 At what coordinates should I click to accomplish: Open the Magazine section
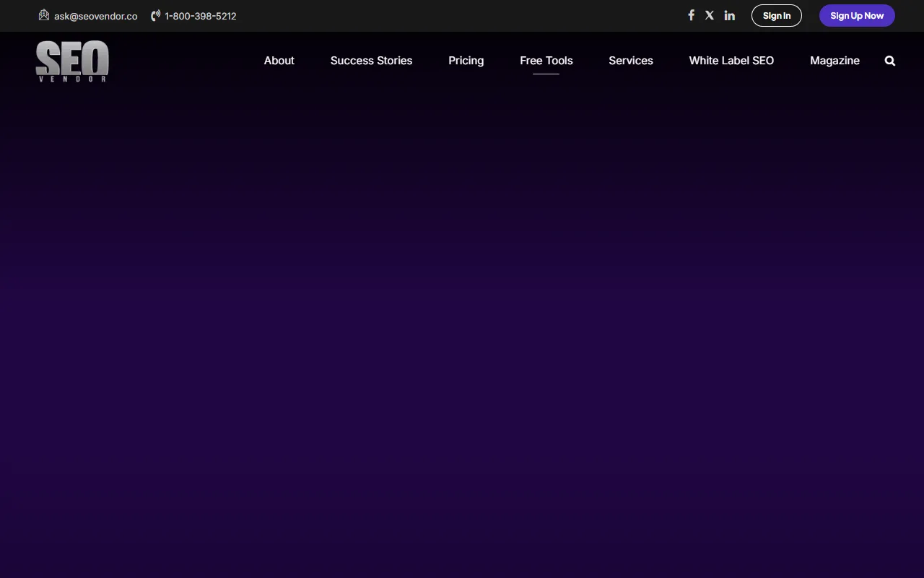[834, 61]
